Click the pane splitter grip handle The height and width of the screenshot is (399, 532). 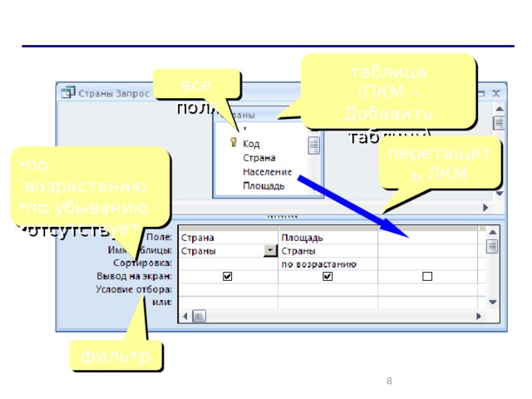282,216
